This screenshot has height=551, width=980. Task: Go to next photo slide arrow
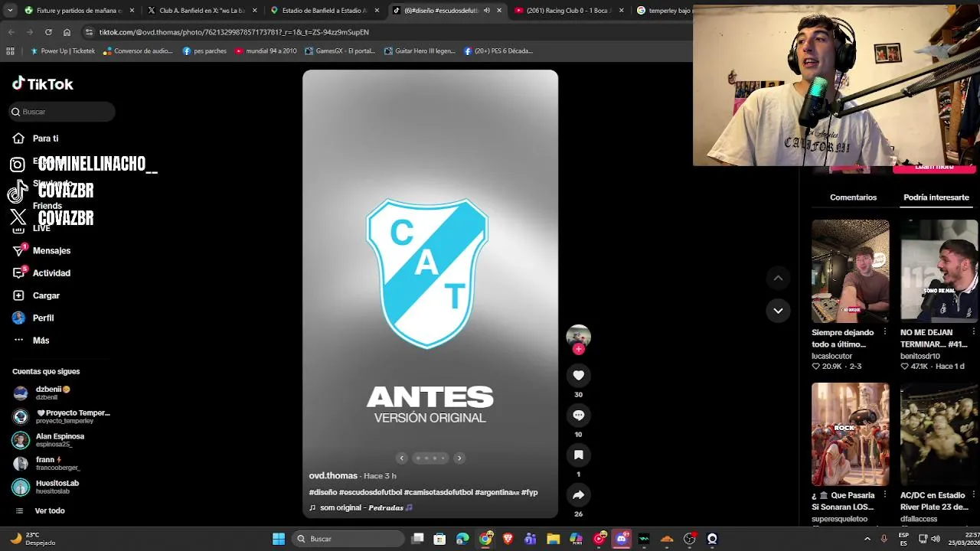click(459, 458)
